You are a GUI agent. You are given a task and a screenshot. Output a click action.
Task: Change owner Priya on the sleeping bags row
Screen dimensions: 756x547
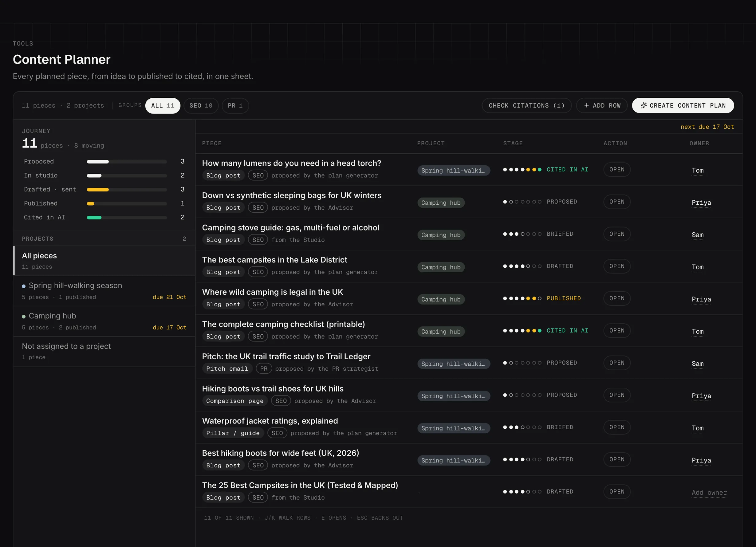pos(701,203)
